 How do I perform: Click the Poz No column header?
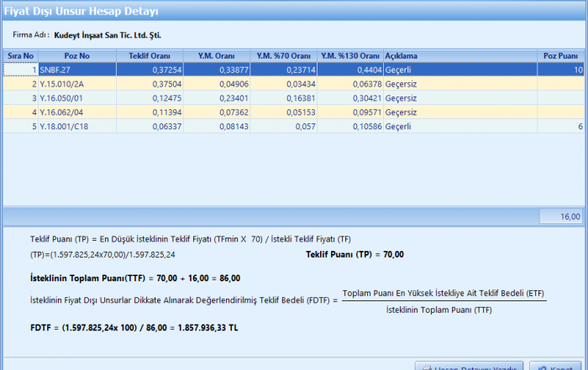[x=77, y=55]
